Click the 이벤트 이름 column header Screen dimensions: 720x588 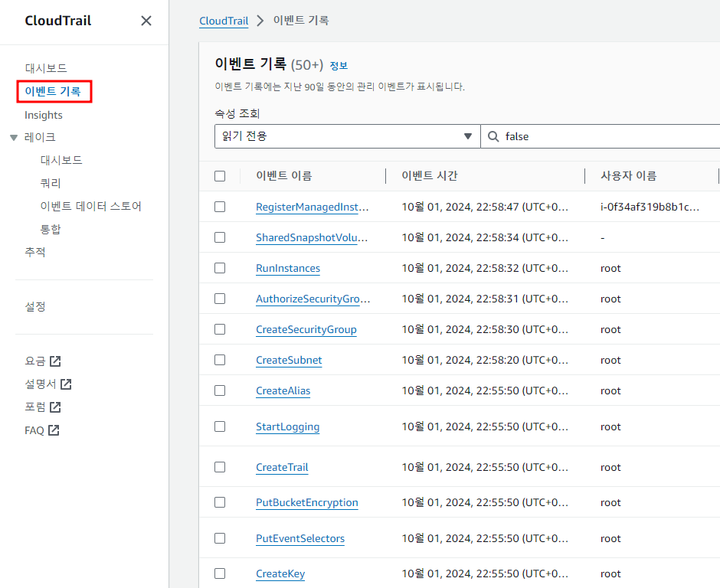pos(283,176)
